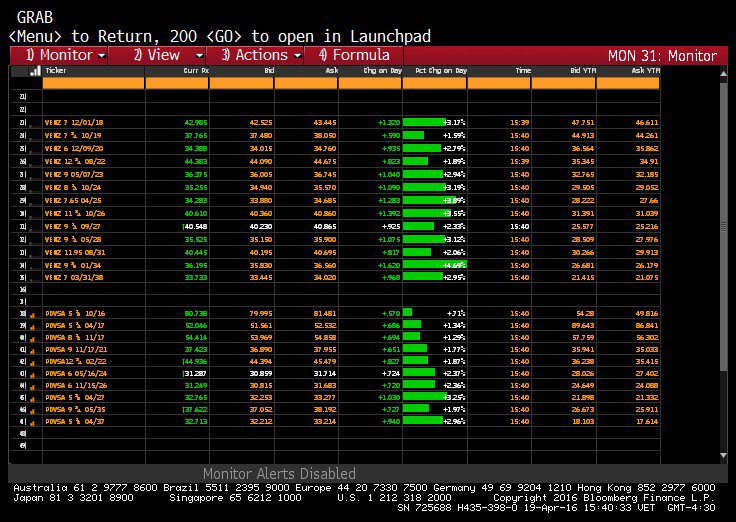Click the Ticker column header
This screenshot has height=522, width=736.
(93, 71)
